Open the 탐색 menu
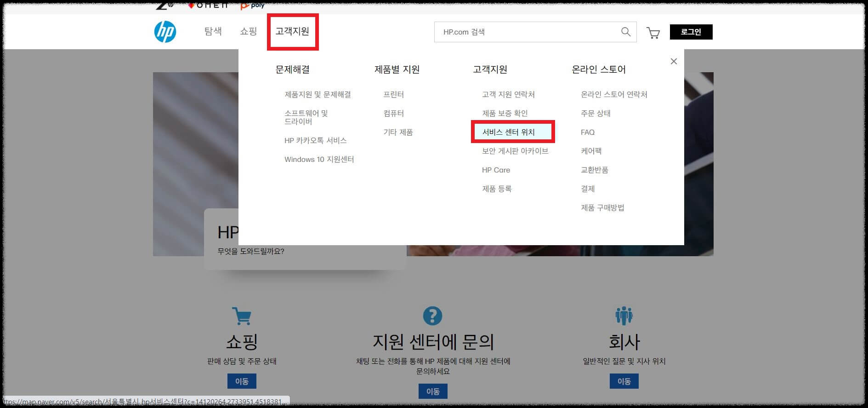This screenshot has width=868, height=408. coord(213,31)
